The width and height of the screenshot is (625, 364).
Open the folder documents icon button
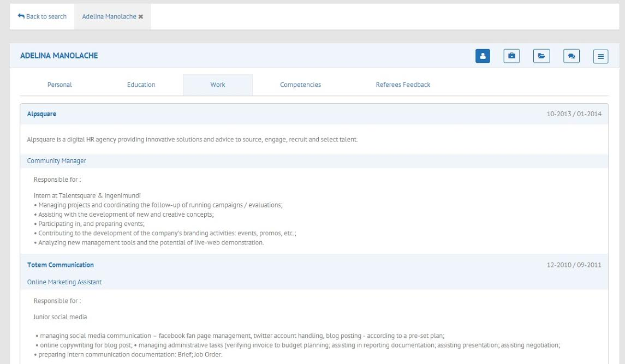541,56
